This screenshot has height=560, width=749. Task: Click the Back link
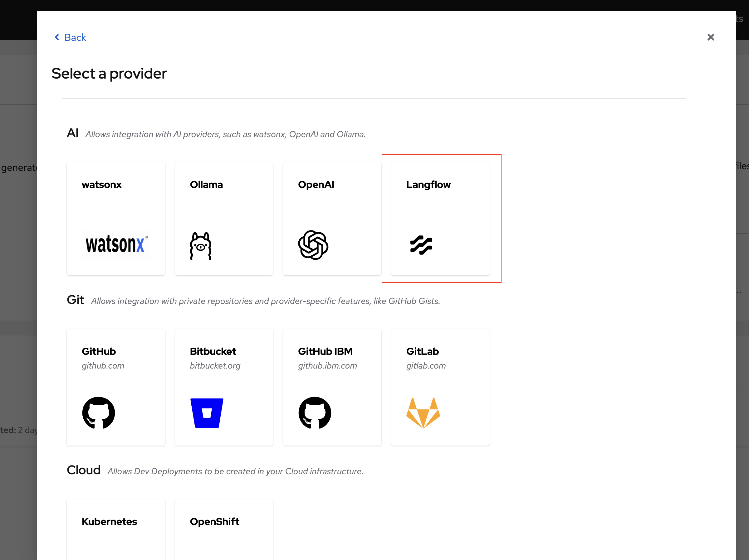click(x=75, y=37)
